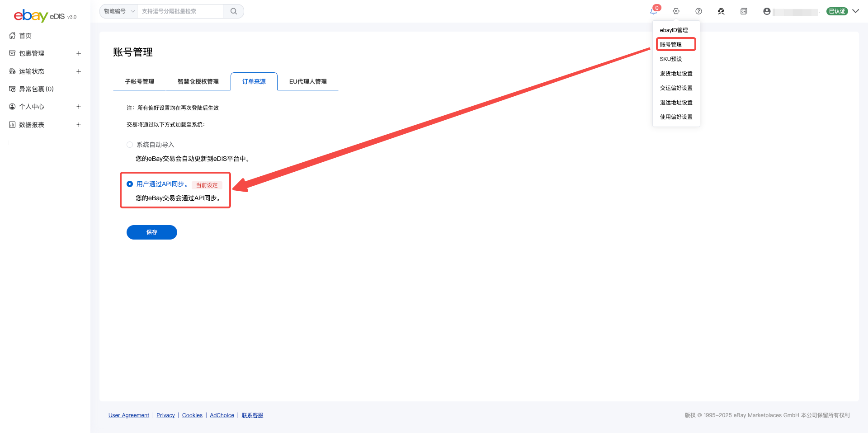Expand the 运输状态 plus expander
Viewport: 868px width, 433px height.
pos(79,71)
